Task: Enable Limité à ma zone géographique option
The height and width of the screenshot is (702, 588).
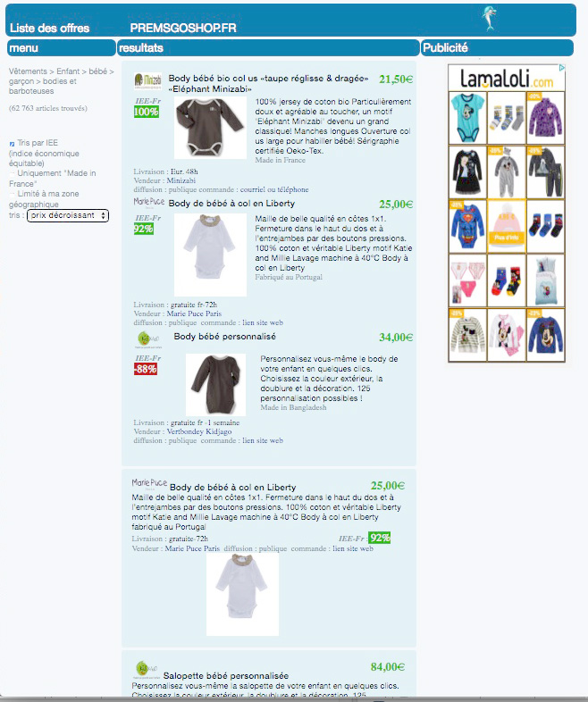Action: [x=13, y=195]
